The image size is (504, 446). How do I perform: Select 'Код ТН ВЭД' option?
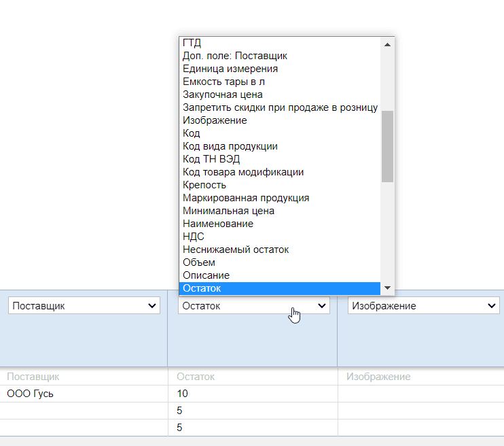[211, 159]
